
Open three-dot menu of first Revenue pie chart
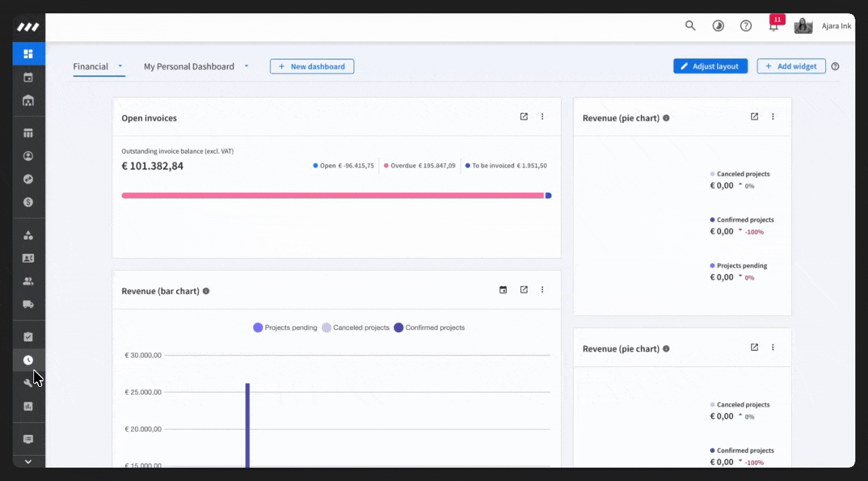[x=773, y=116]
